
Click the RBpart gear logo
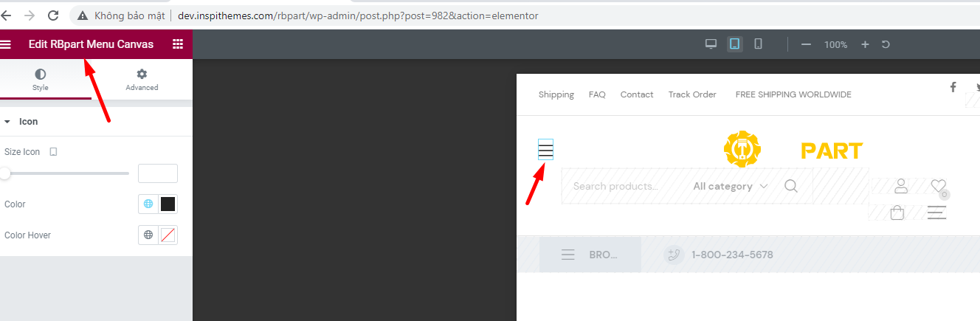coord(742,149)
